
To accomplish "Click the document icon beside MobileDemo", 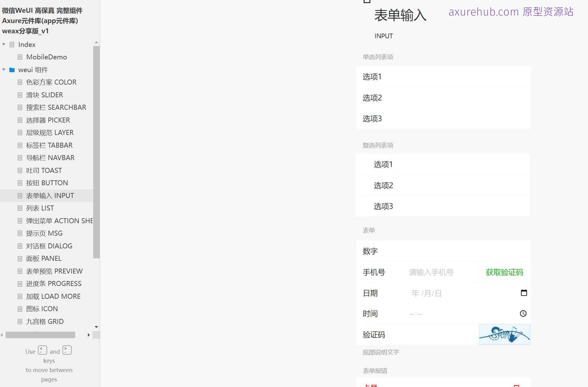I will coord(20,57).
